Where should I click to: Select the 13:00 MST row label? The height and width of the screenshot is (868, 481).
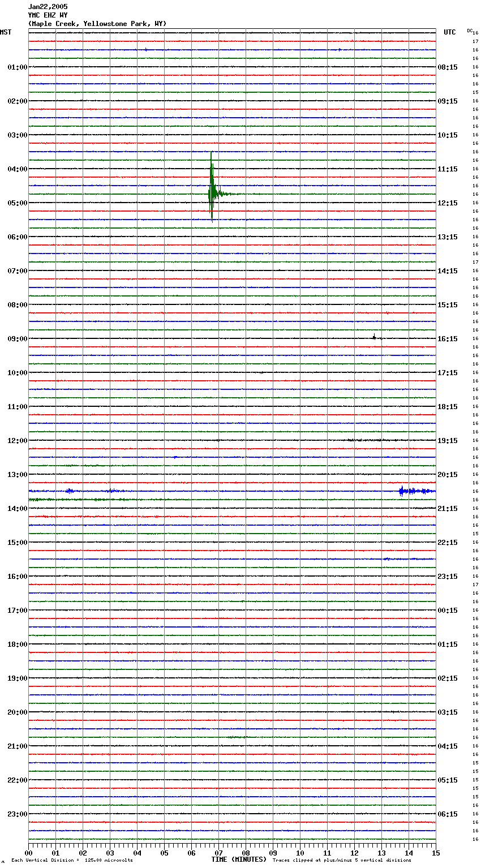(18, 475)
